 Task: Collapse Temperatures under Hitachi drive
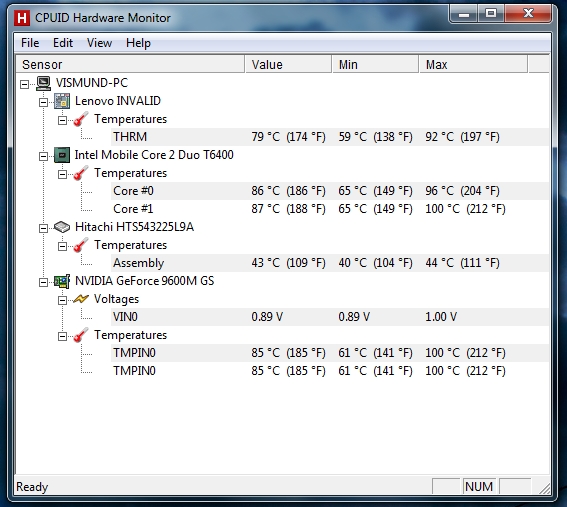click(x=63, y=247)
